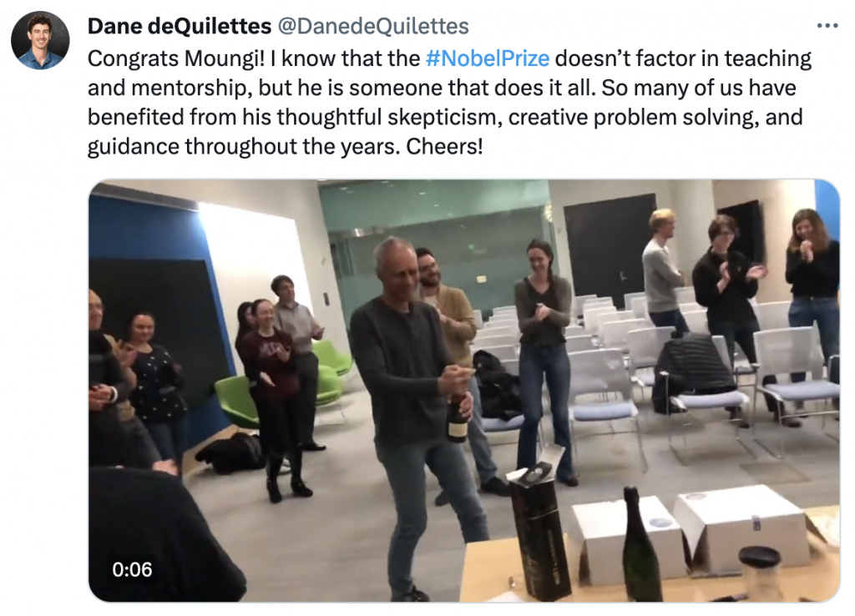Click Dane deQuilettes' profile avatar photo
The image size is (855, 616).
[x=40, y=40]
